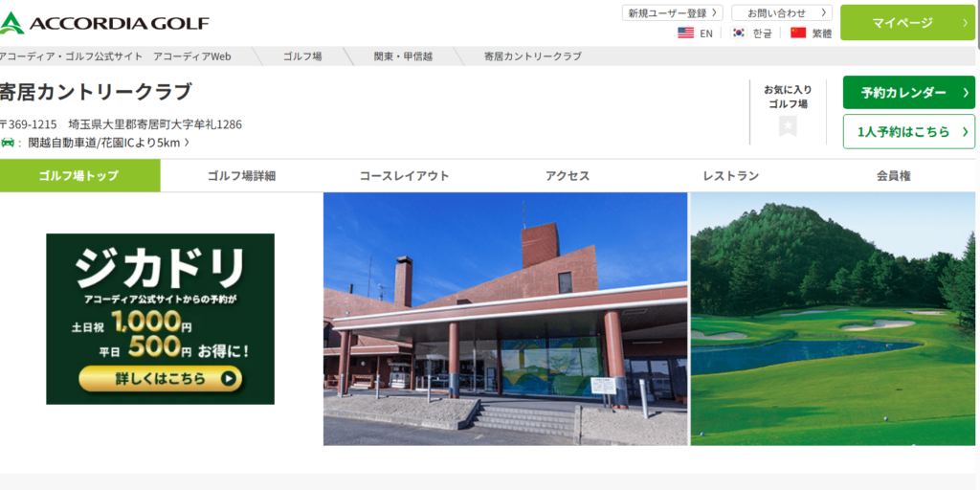Screen dimensions: 980x490
Task: Select the US flag EN language
Action: [685, 33]
